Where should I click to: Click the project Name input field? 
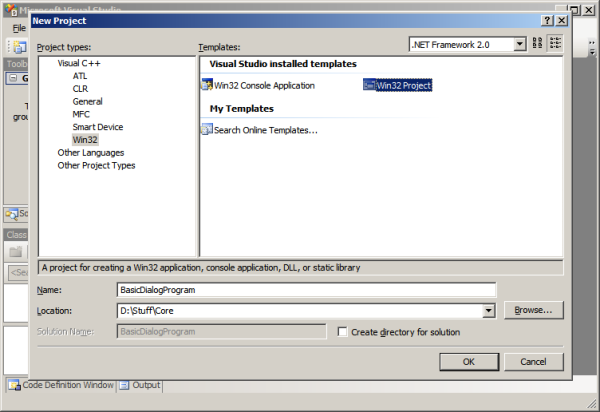[306, 290]
